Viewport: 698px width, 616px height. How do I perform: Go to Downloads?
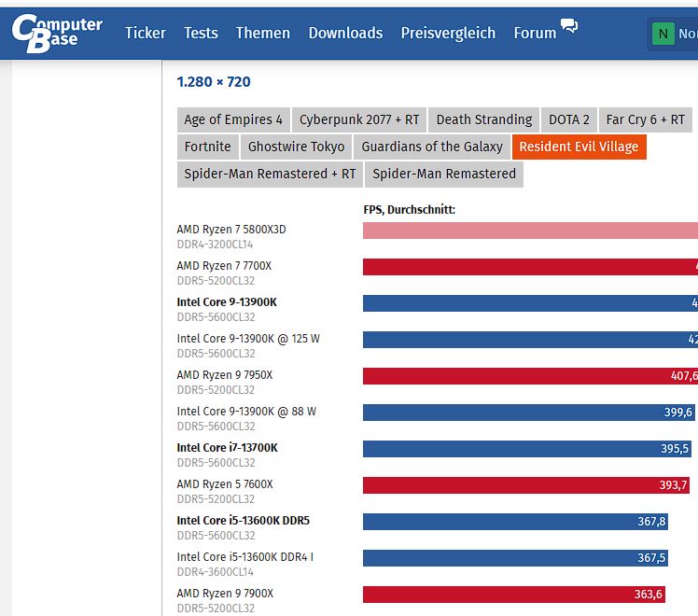(x=345, y=33)
